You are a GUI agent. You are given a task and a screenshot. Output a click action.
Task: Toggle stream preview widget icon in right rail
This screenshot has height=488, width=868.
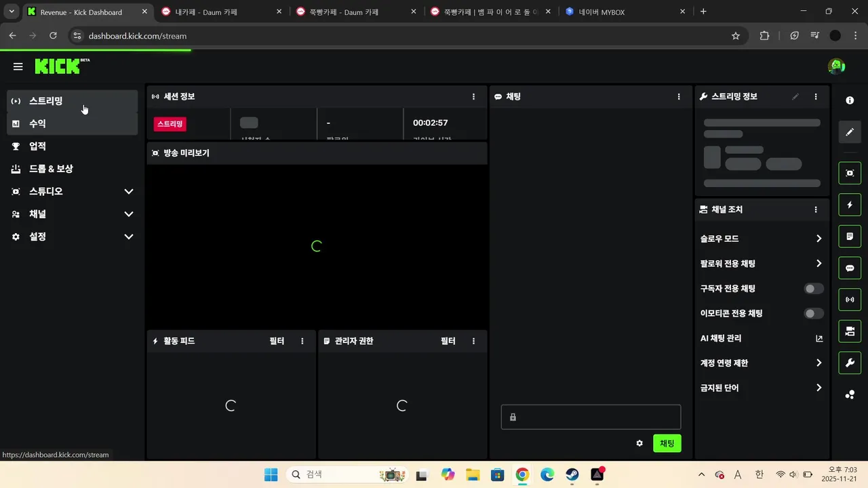850,173
